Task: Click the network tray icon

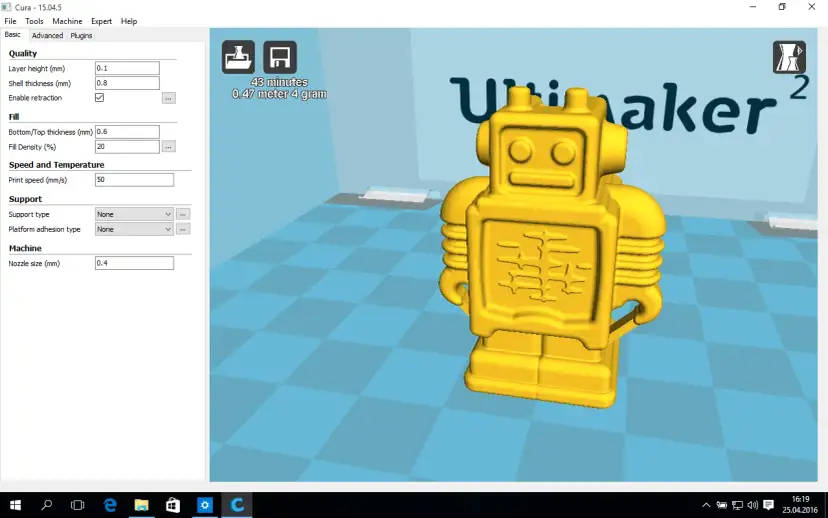Action: click(x=738, y=505)
